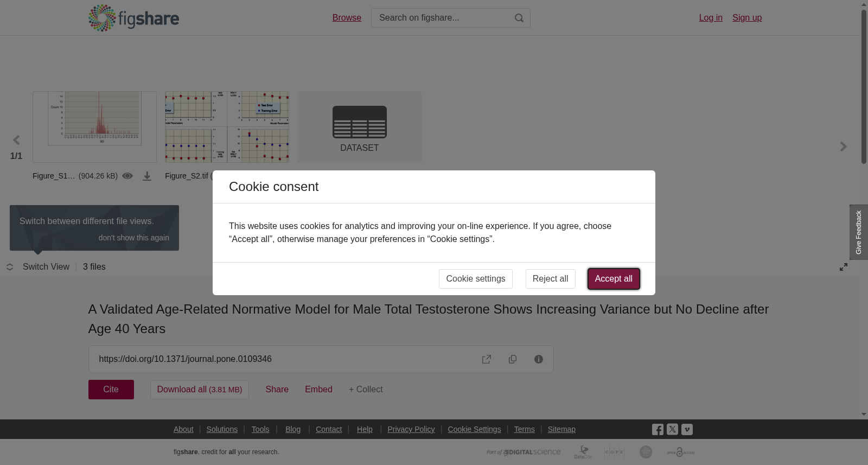868x465 pixels.
Task: Open Blog footer link
Action: pos(293,429)
